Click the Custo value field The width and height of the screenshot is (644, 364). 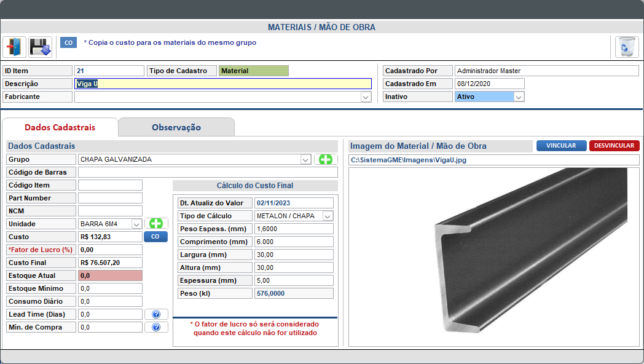click(x=110, y=237)
